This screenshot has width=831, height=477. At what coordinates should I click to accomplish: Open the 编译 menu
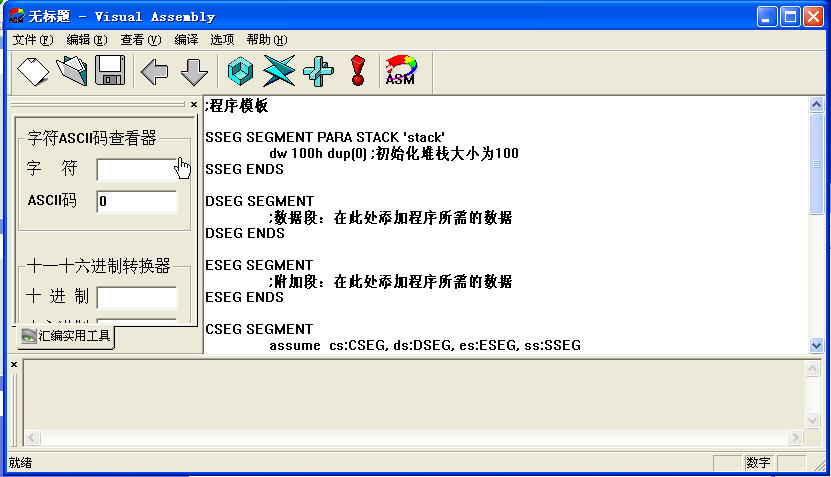(x=186, y=40)
